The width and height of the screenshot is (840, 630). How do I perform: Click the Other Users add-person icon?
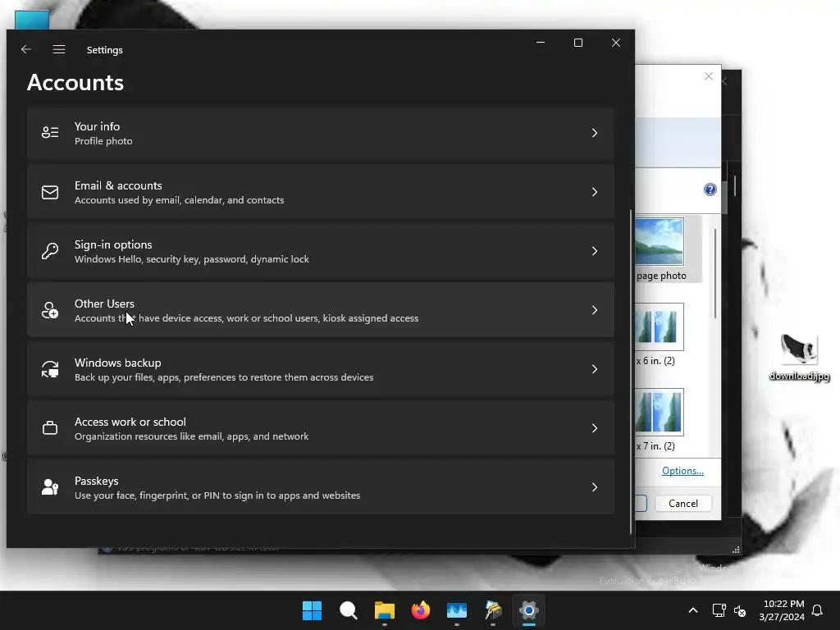(50, 310)
